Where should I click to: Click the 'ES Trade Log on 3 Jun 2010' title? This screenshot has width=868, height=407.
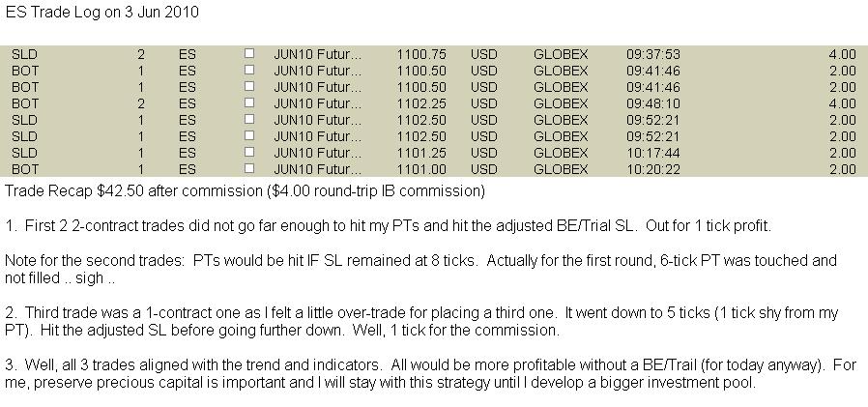101,13
